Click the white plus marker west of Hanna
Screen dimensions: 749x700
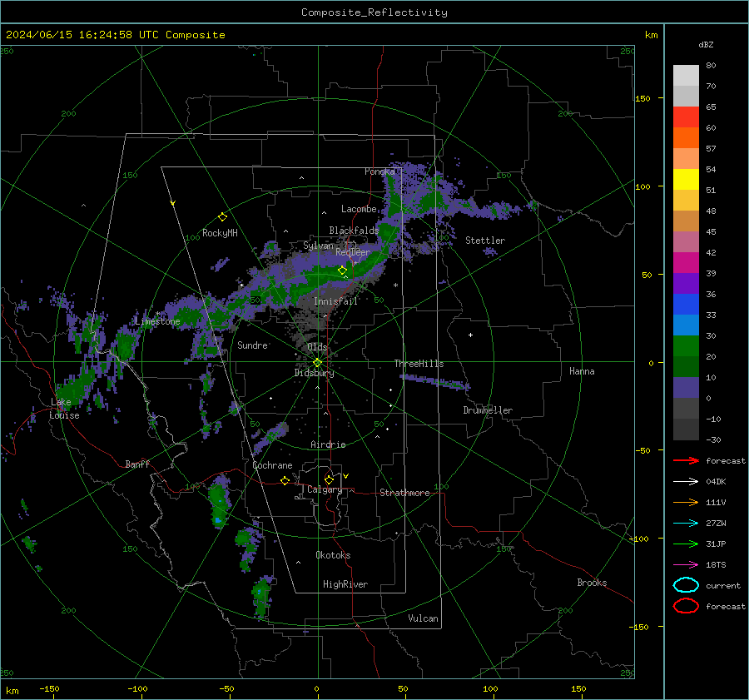click(x=470, y=335)
